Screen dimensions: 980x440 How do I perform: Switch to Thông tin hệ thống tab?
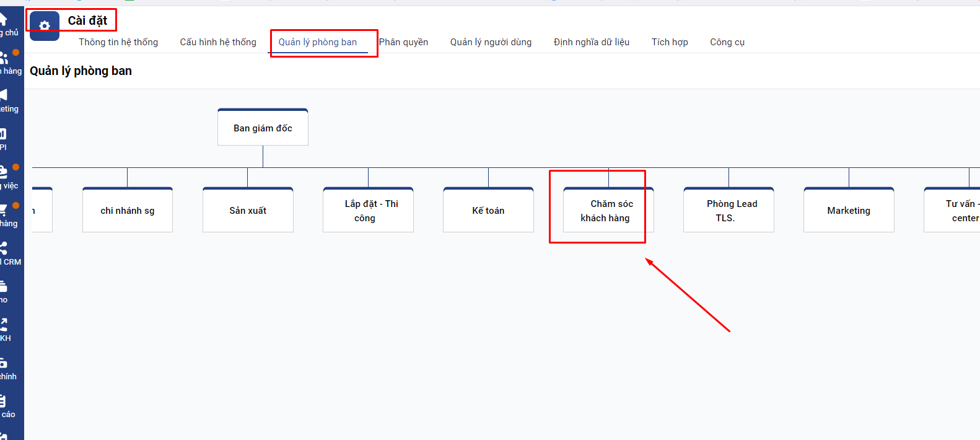(118, 42)
